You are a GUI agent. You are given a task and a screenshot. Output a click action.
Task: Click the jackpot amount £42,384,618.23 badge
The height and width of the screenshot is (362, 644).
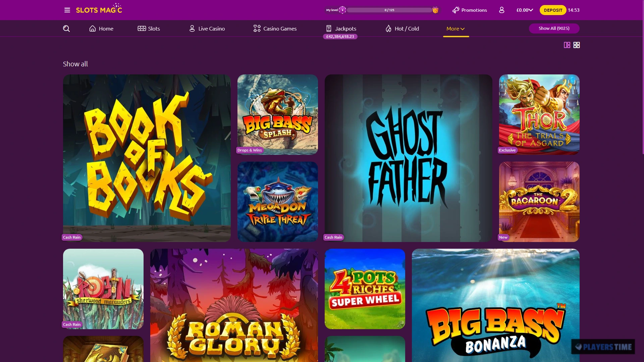(340, 37)
